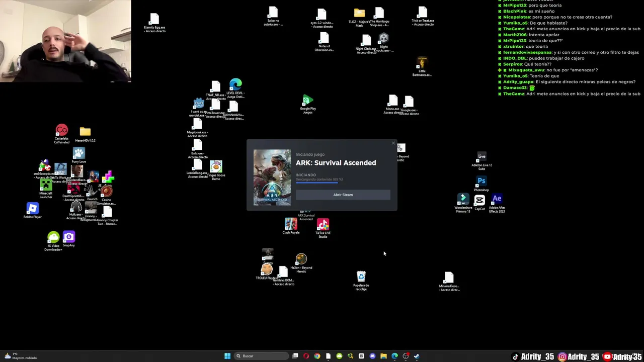Viewport: 644px width, 362px height.
Task: Select the Tingus Goose Demo icon
Action: (x=216, y=170)
